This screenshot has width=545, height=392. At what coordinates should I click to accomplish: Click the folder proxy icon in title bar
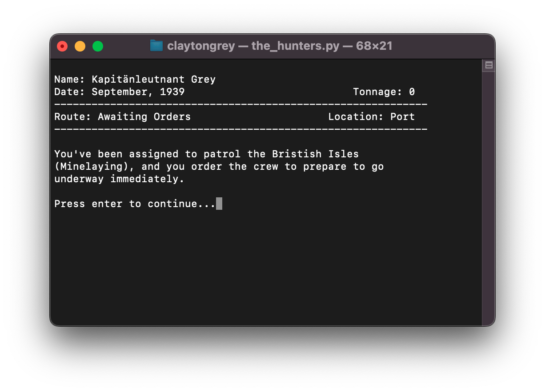[x=156, y=46]
